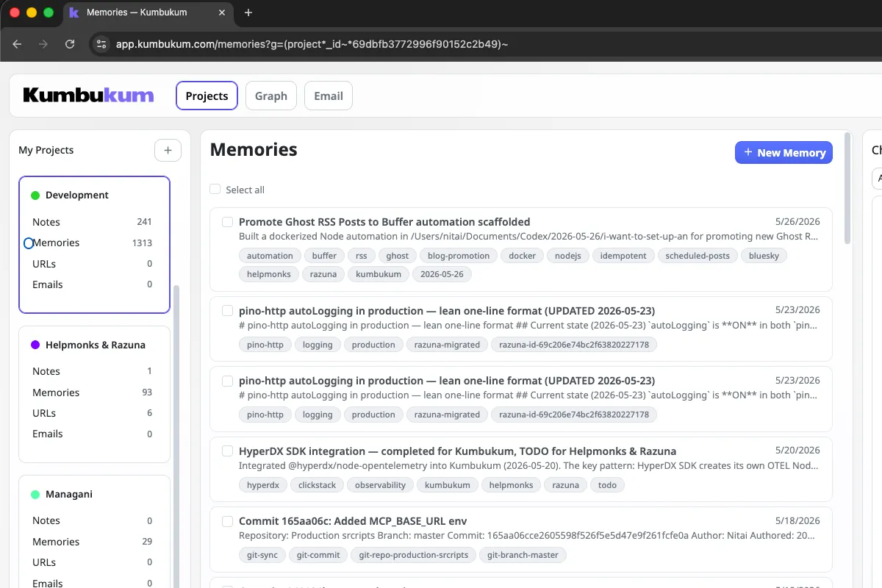
Task: Open Emails under Helpmonks & Razuna
Action: (x=93, y=434)
